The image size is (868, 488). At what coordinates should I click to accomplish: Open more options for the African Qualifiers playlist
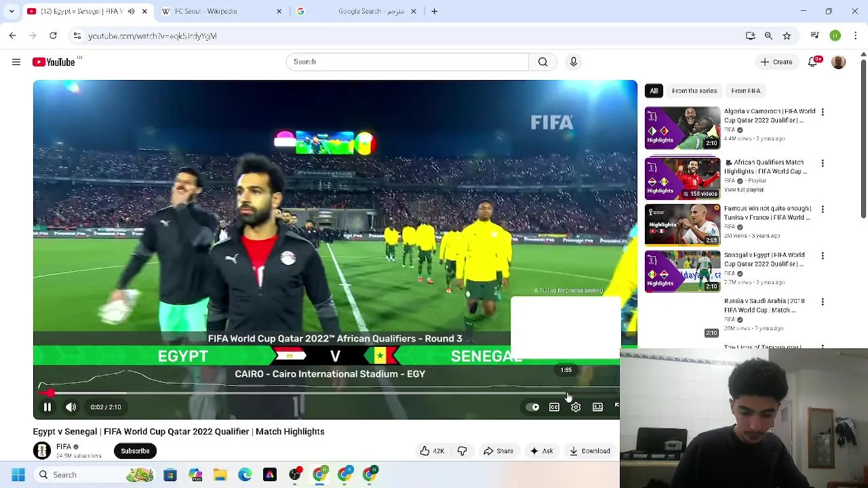[x=823, y=163]
